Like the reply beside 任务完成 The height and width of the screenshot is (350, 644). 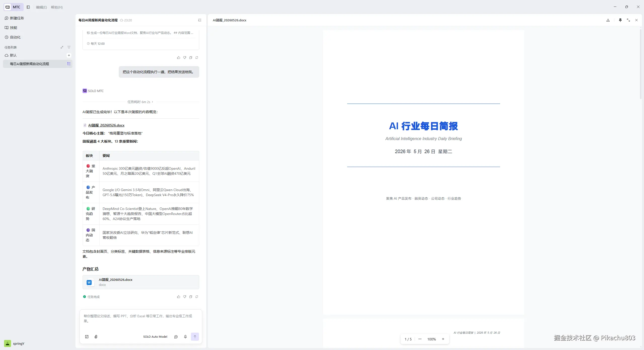[179, 297]
